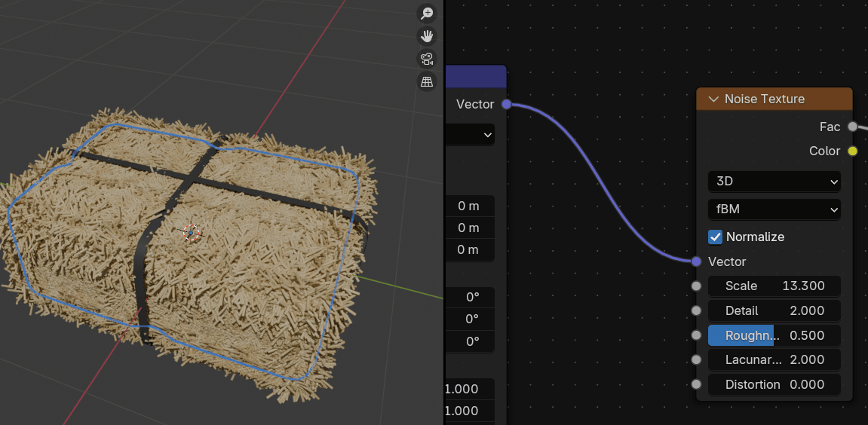The width and height of the screenshot is (868, 425).
Task: Open the fBM noise type dropdown
Action: pos(774,209)
